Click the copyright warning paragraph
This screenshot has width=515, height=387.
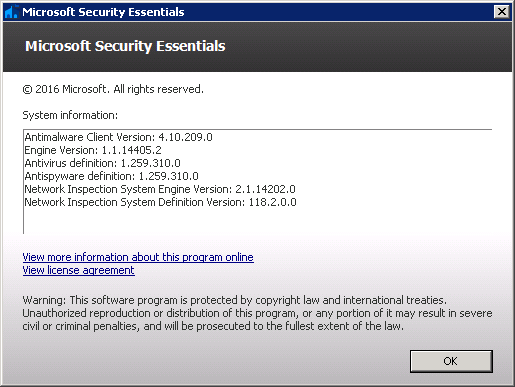coord(257,313)
